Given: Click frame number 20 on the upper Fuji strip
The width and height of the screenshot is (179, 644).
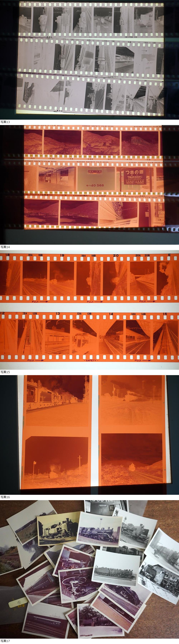Looking at the screenshot, I should [116, 255].
